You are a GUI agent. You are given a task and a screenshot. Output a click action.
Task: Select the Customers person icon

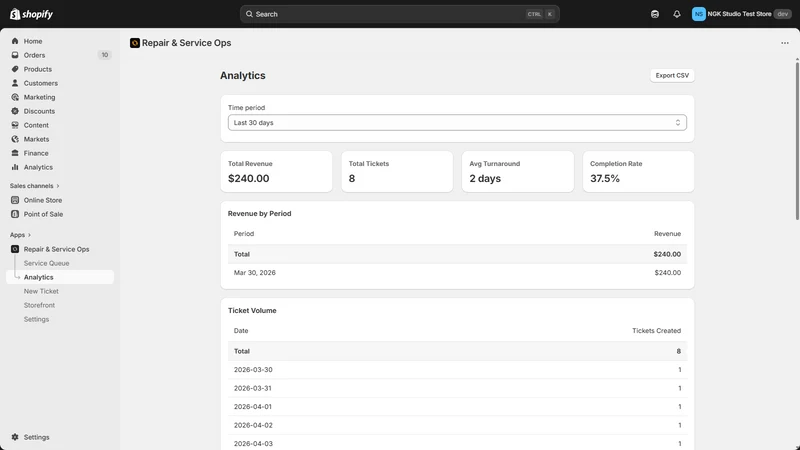pos(15,83)
